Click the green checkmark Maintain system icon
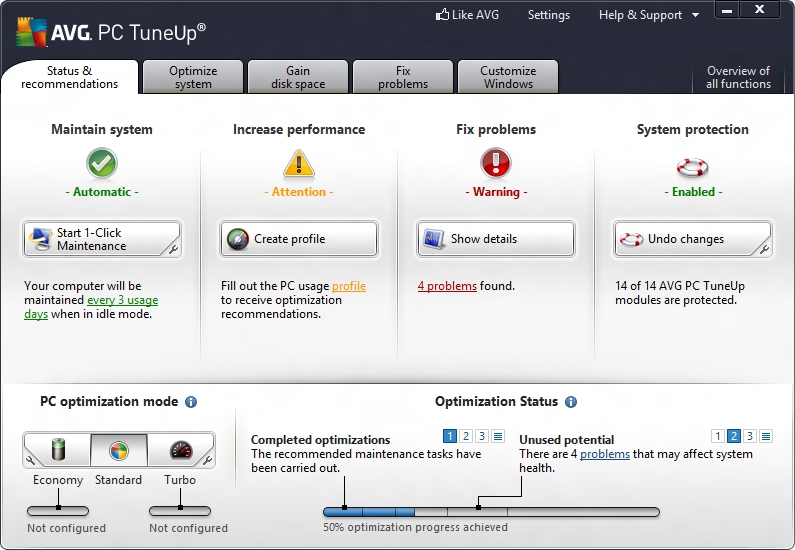The width and height of the screenshot is (795, 550). click(101, 163)
